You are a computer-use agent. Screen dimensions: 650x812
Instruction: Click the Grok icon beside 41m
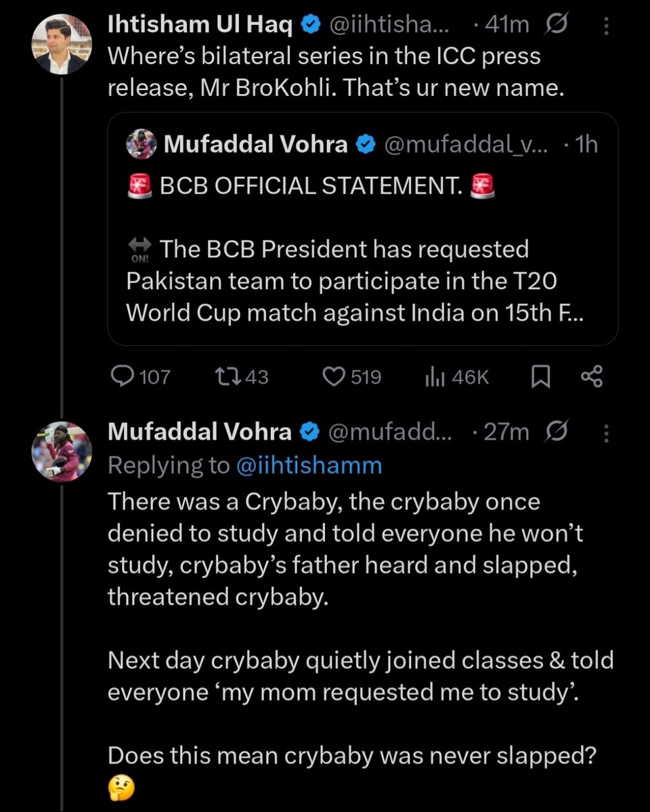click(556, 26)
